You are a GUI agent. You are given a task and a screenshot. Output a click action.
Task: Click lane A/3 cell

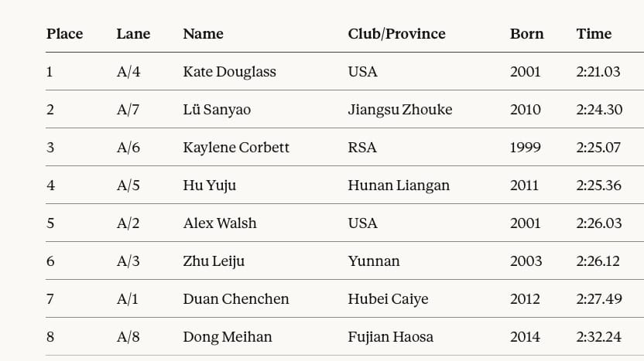128,261
